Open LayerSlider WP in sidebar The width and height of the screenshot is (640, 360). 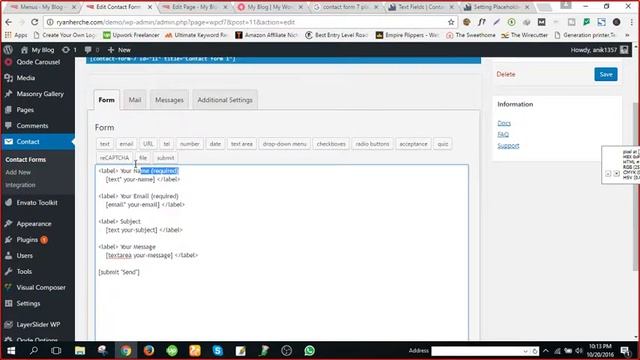pyautogui.click(x=38, y=324)
